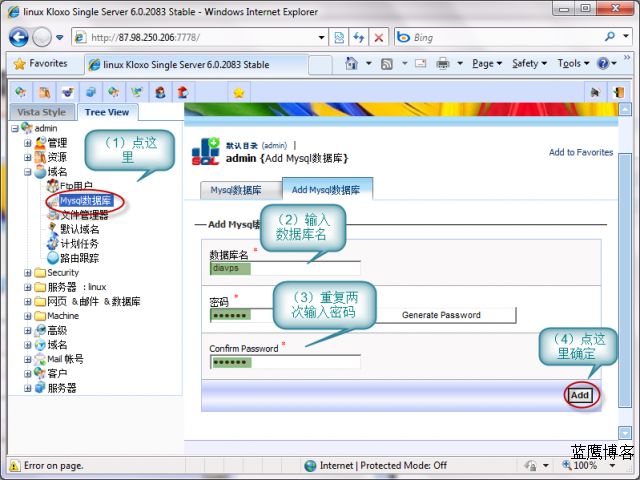Select Mysql数据库 in the tree
The height and width of the screenshot is (480, 640).
click(x=85, y=201)
